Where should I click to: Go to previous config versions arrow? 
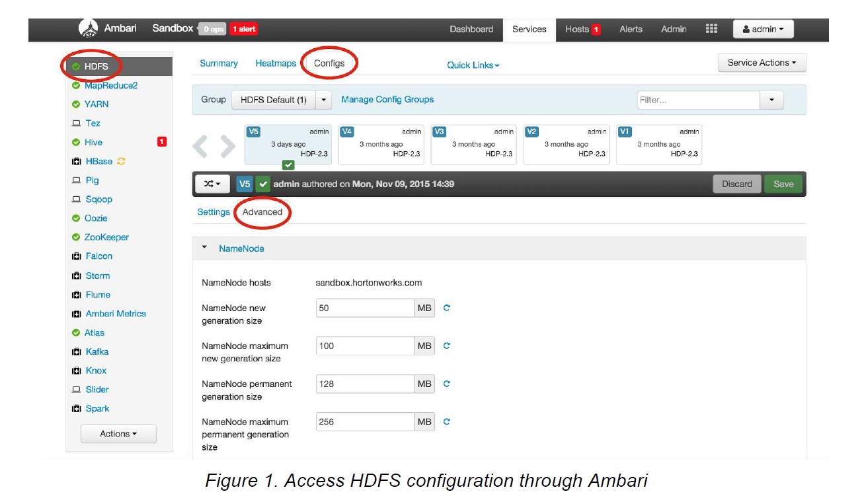[x=202, y=147]
